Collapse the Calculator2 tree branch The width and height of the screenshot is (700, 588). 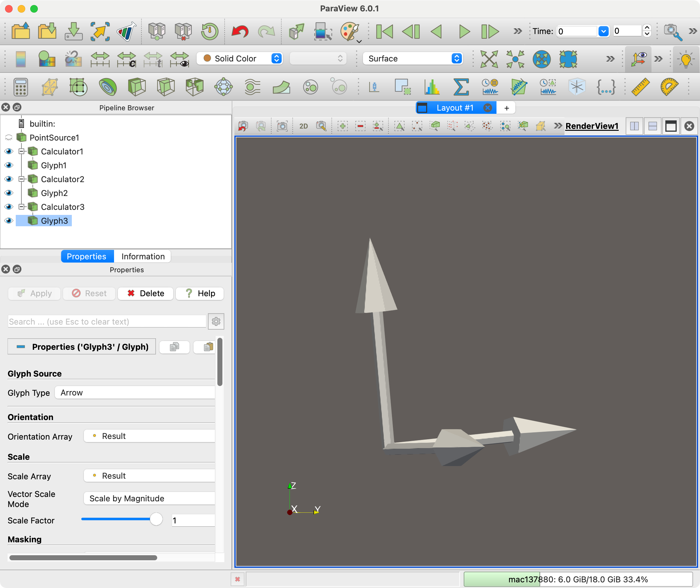tap(22, 179)
